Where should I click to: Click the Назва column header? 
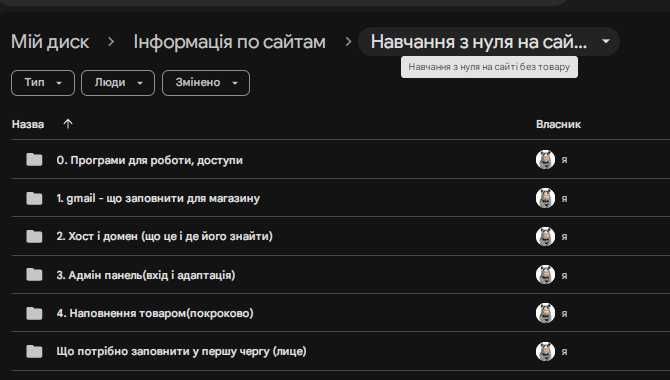(28, 124)
